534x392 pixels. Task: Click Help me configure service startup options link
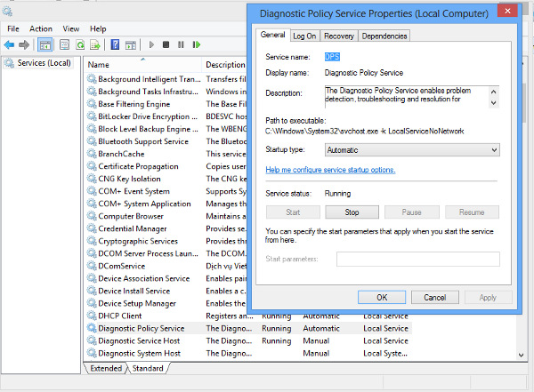tap(330, 170)
